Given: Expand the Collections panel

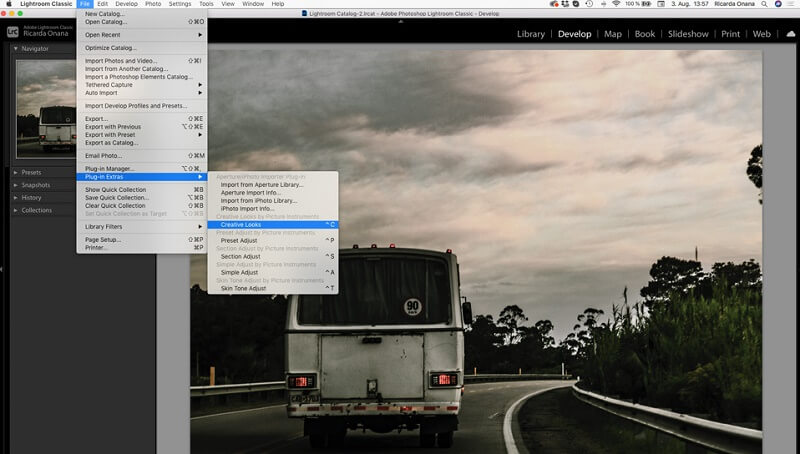Looking at the screenshot, I should point(16,210).
